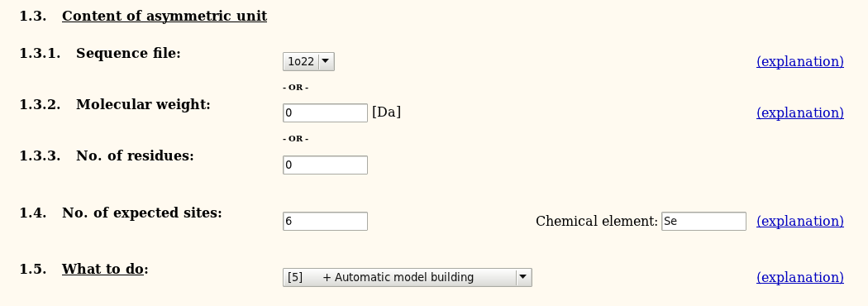Open the explanation link for Sequence file
The width and height of the screenshot is (868, 306).
(x=800, y=61)
